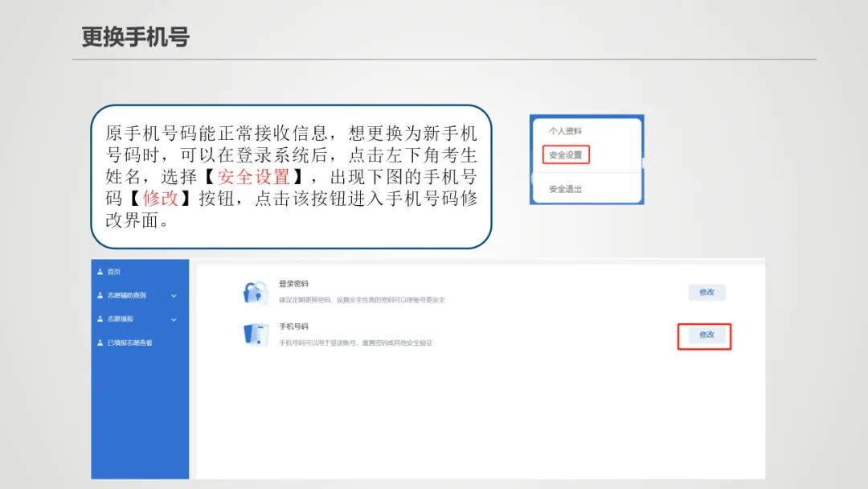Click the red-highlighted 修改 button for 手机号码
The image size is (868, 489).
point(705,336)
